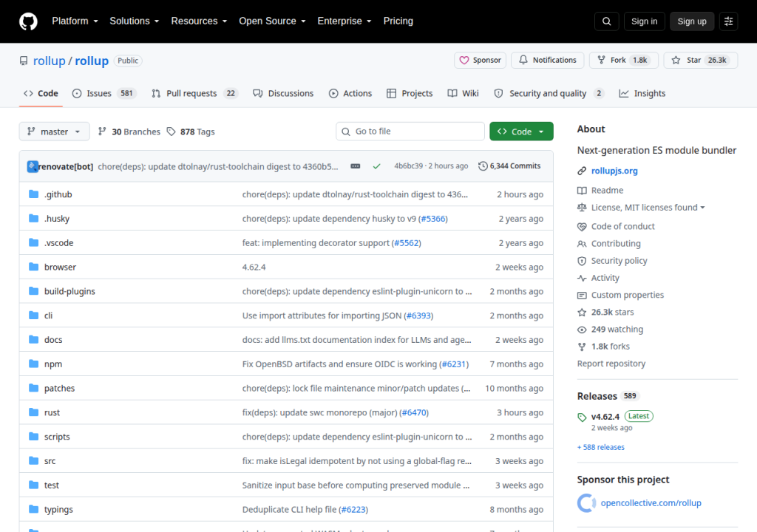Screen dimensions: 757x532
Task: Click the rust folder icon
Action: [33, 412]
